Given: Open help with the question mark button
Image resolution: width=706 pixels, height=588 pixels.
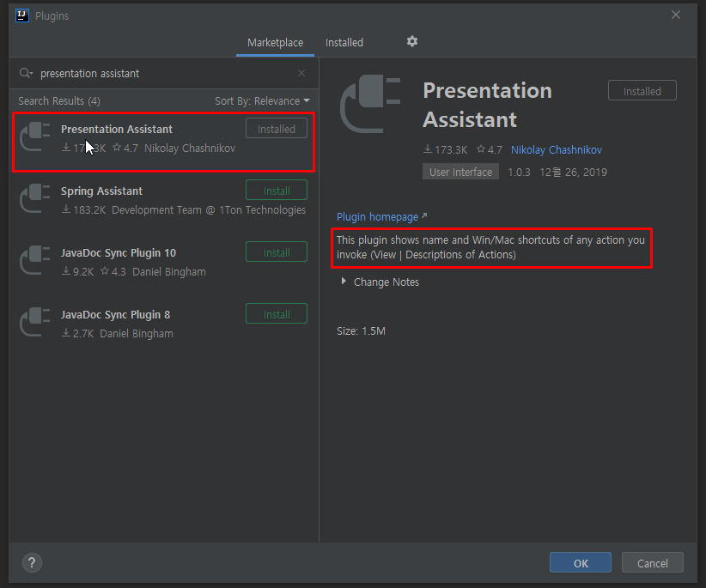Looking at the screenshot, I should pyautogui.click(x=32, y=563).
